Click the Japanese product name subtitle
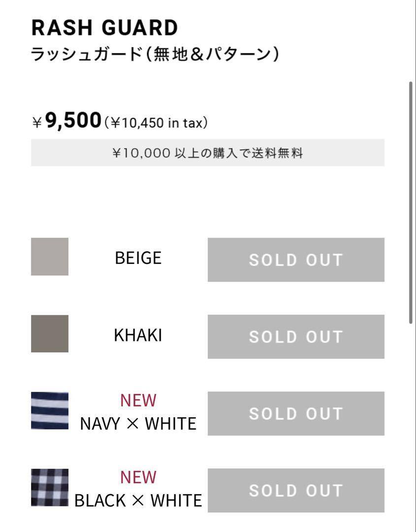This screenshot has height=532, width=416. pos(155,54)
